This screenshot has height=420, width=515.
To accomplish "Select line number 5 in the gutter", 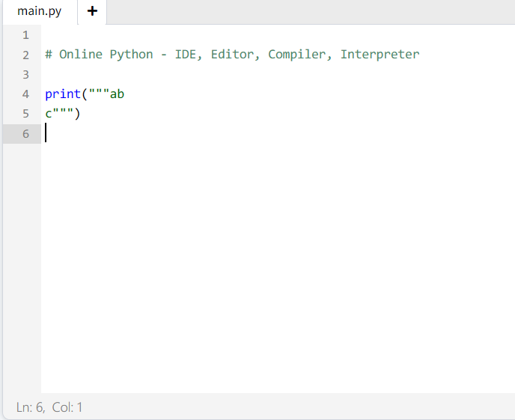I will (25, 114).
